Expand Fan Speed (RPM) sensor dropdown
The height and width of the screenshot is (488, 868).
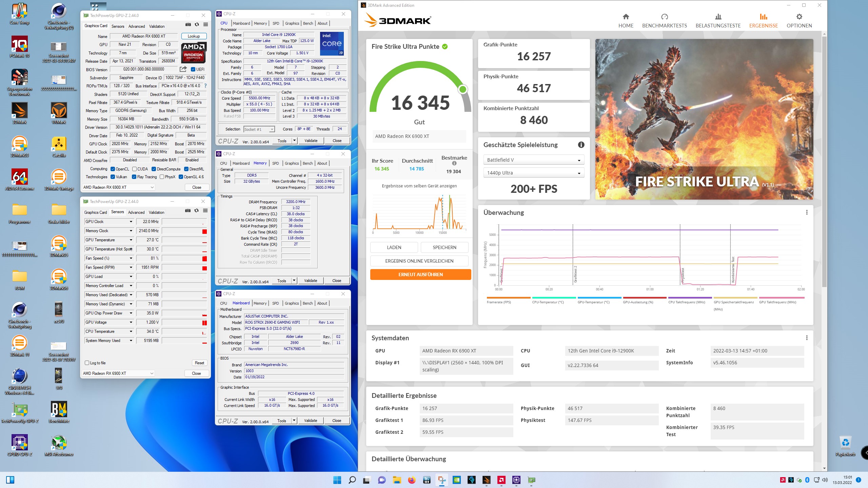pos(131,267)
